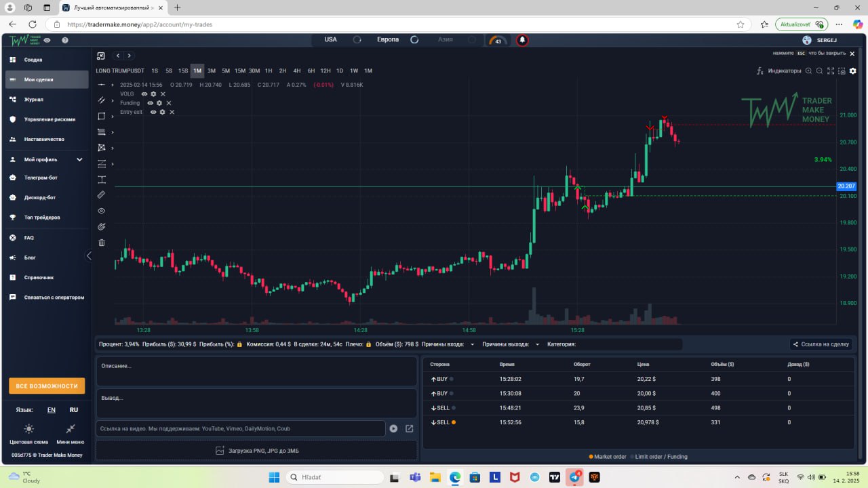Click the Описание description text field

[256, 371]
